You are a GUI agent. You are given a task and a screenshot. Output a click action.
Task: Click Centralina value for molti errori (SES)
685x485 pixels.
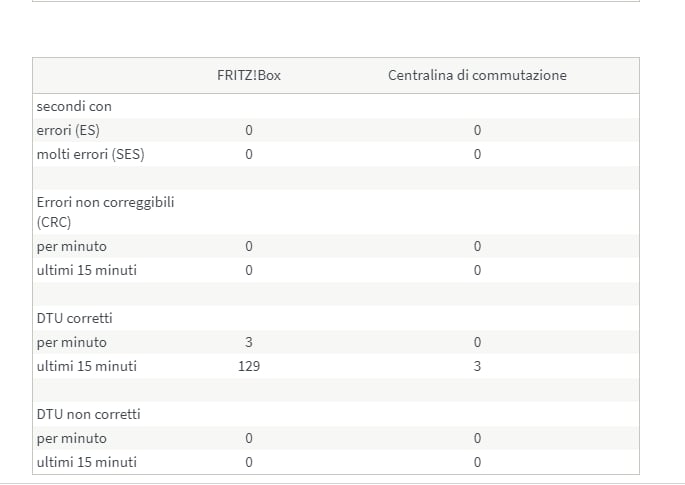tap(477, 154)
